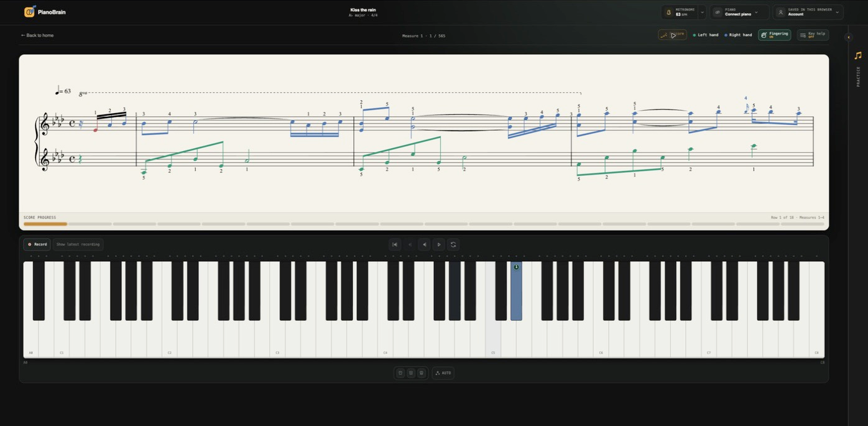Select the first keyboard size icon
The height and width of the screenshot is (426, 868).
pyautogui.click(x=400, y=373)
